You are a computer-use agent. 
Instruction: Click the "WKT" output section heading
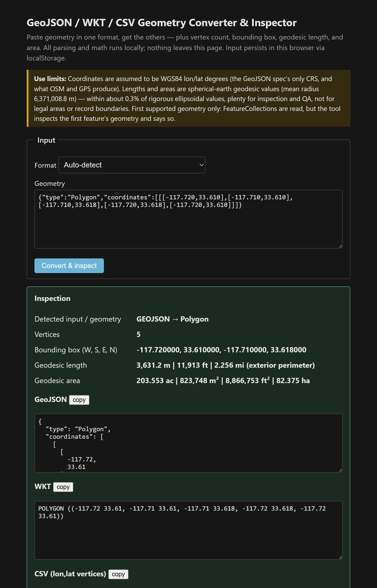[x=43, y=487]
